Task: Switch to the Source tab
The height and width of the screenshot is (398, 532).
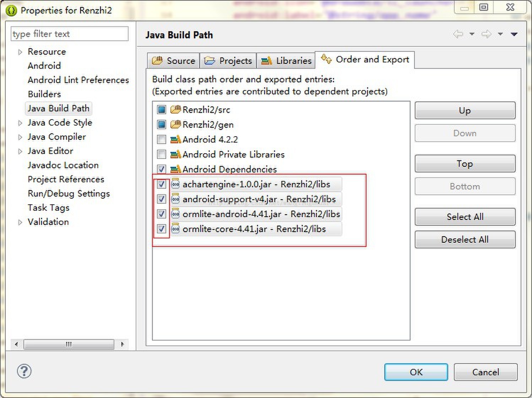Action: [x=174, y=61]
